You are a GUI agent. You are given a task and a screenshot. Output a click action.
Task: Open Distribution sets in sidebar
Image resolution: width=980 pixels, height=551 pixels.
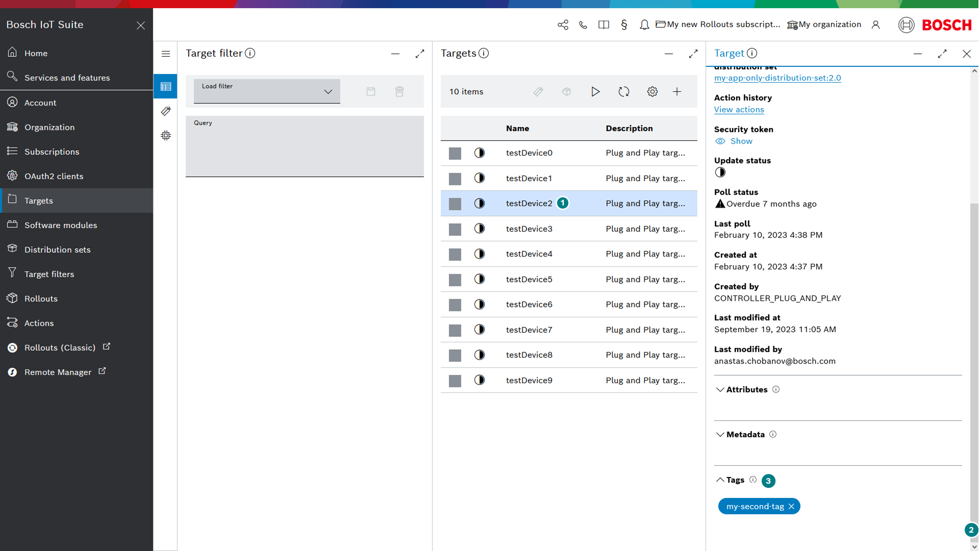(x=77, y=249)
